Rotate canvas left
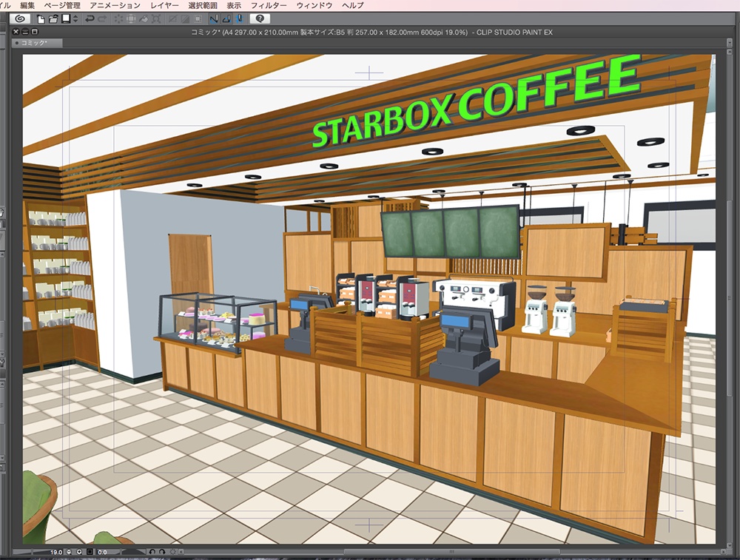The image size is (740, 560). pyautogui.click(x=152, y=552)
